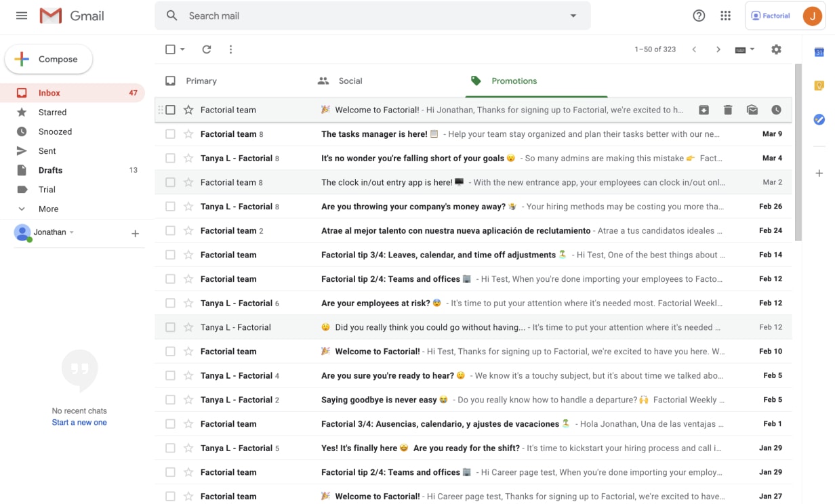Viewport: 835px width, 504px height.
Task: Open Jonathan's chat status dropdown
Action: pos(72,232)
